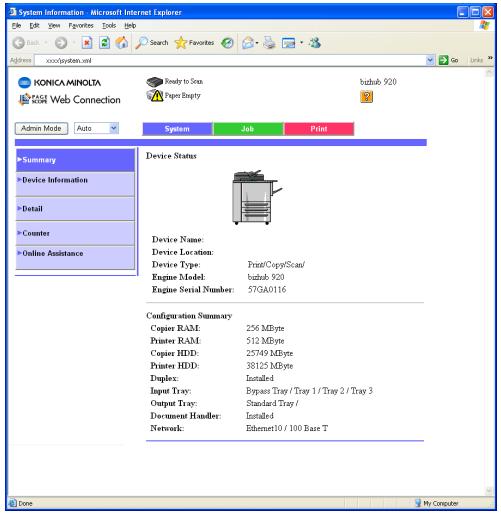Open the View menu
Screen dimensions: 501x515
(x=54, y=26)
